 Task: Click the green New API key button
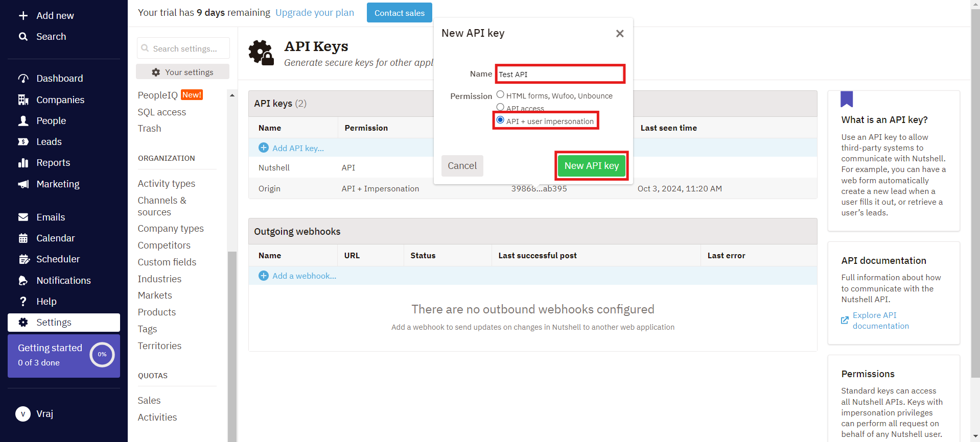pyautogui.click(x=592, y=166)
